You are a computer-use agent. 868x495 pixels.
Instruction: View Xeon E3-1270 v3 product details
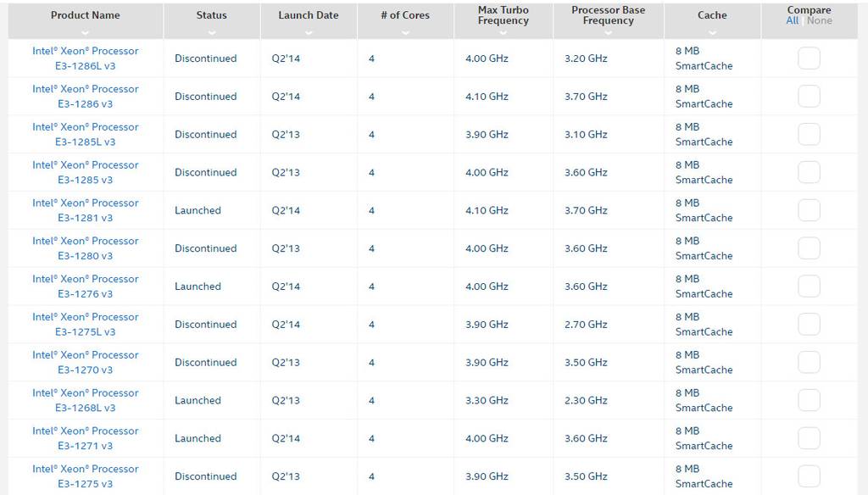click(x=85, y=362)
